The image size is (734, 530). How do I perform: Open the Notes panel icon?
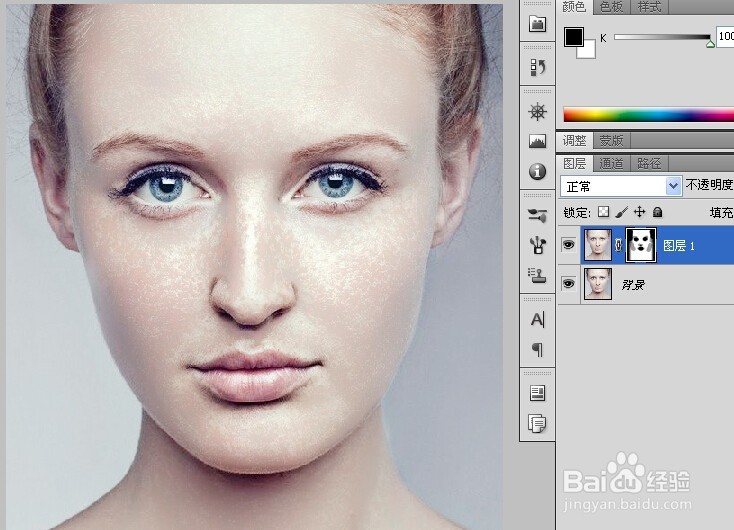click(537, 423)
